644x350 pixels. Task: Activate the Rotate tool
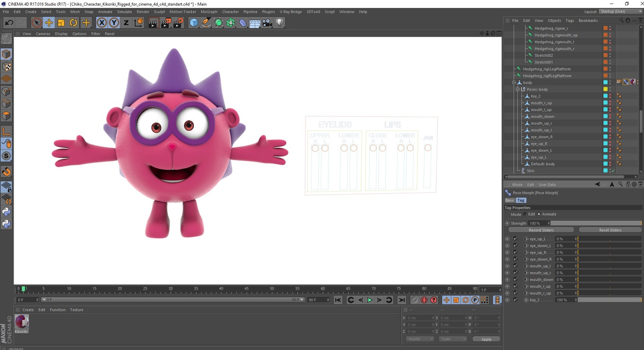point(73,23)
